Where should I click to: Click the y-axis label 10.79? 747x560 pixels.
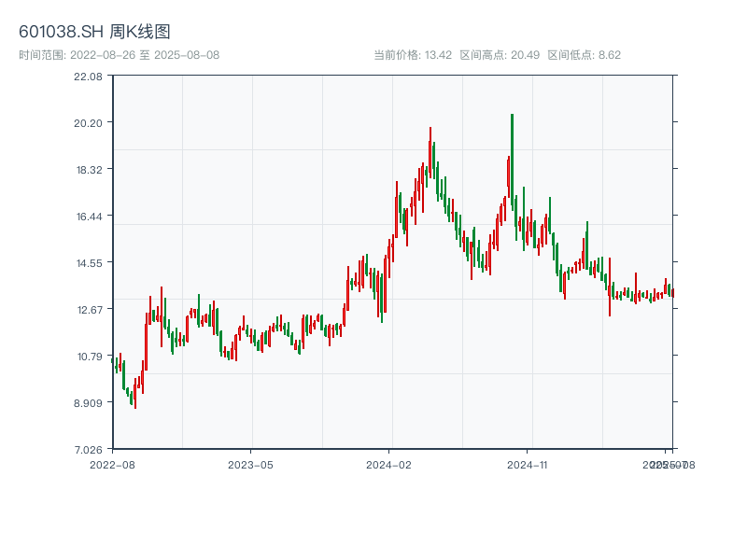(x=90, y=357)
